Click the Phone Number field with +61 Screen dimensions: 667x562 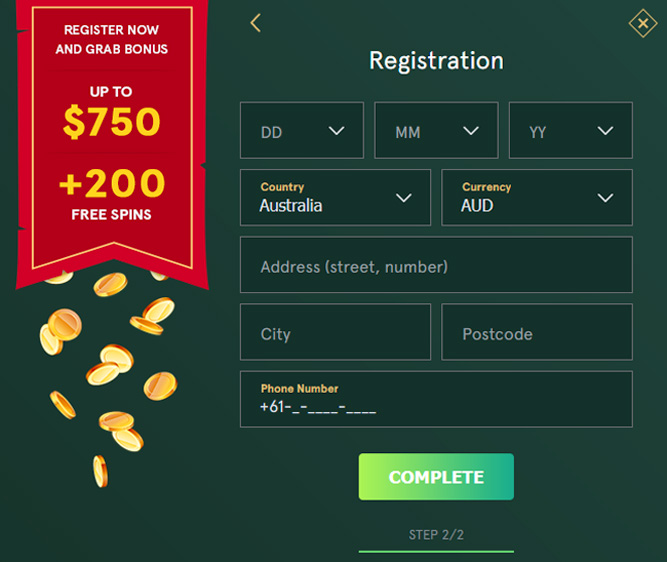coord(436,407)
